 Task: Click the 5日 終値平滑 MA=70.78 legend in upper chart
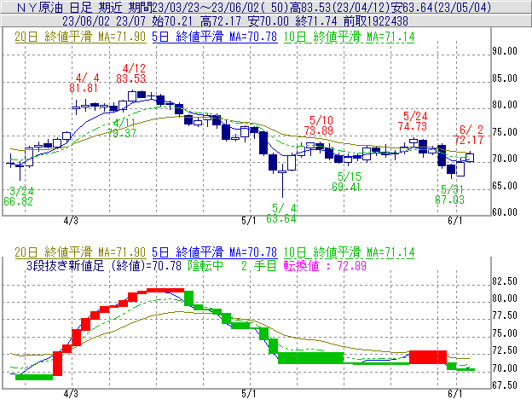[x=215, y=37]
